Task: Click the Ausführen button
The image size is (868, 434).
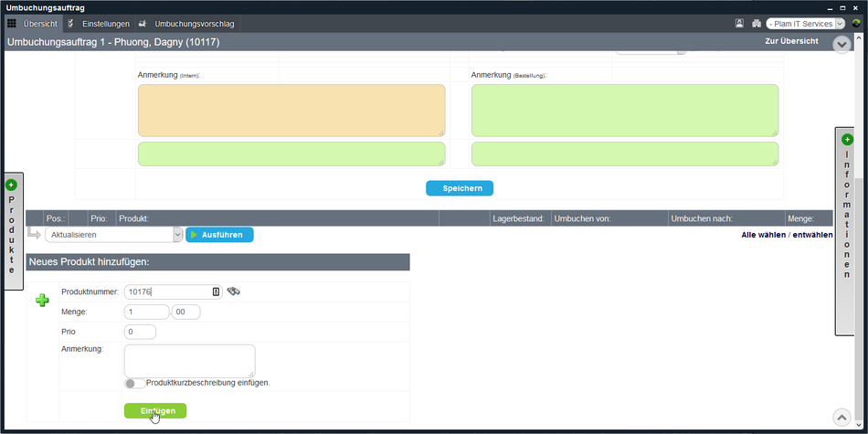Action: pos(219,235)
